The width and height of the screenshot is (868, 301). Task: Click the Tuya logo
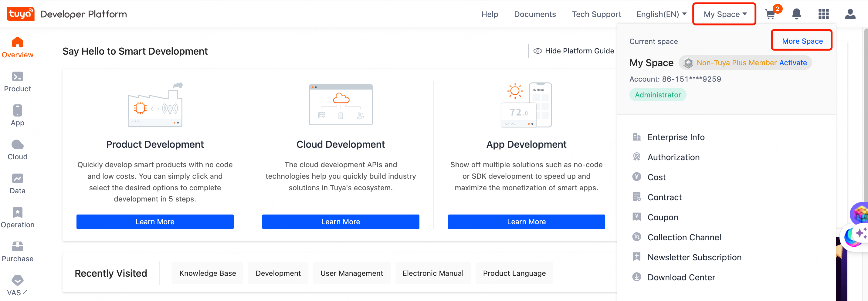tap(21, 14)
